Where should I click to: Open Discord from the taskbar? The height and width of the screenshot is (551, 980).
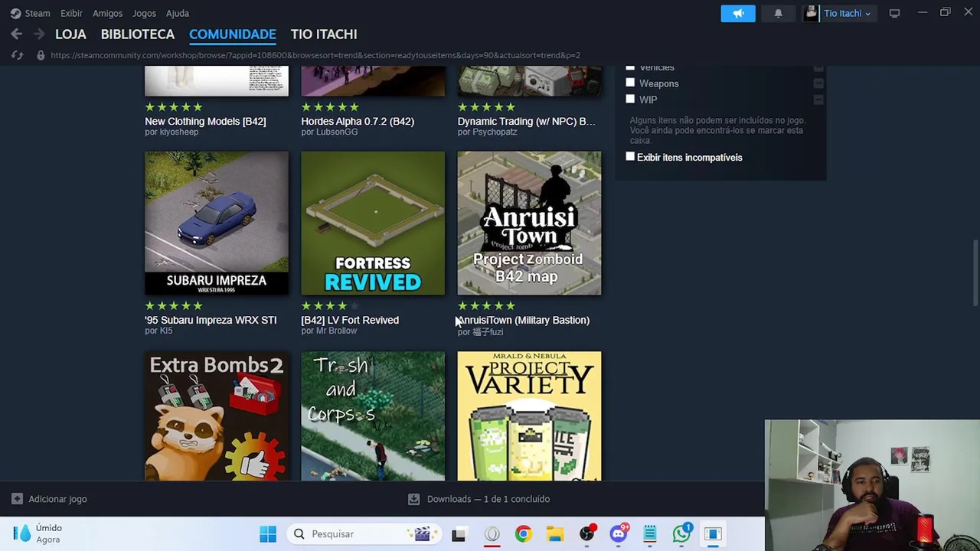tap(619, 534)
